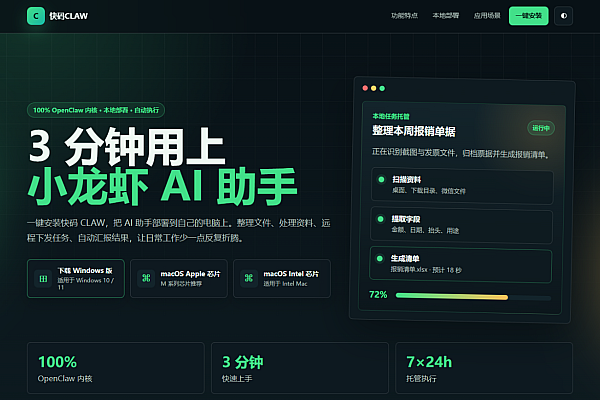Click the 运行中 status badge
The width and height of the screenshot is (600, 400).
tap(541, 128)
